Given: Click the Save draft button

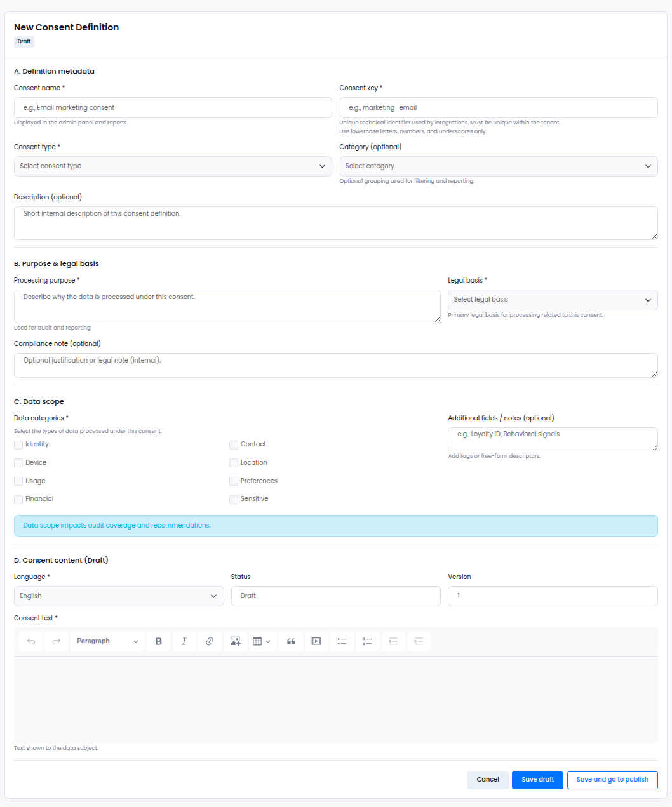Looking at the screenshot, I should (537, 780).
